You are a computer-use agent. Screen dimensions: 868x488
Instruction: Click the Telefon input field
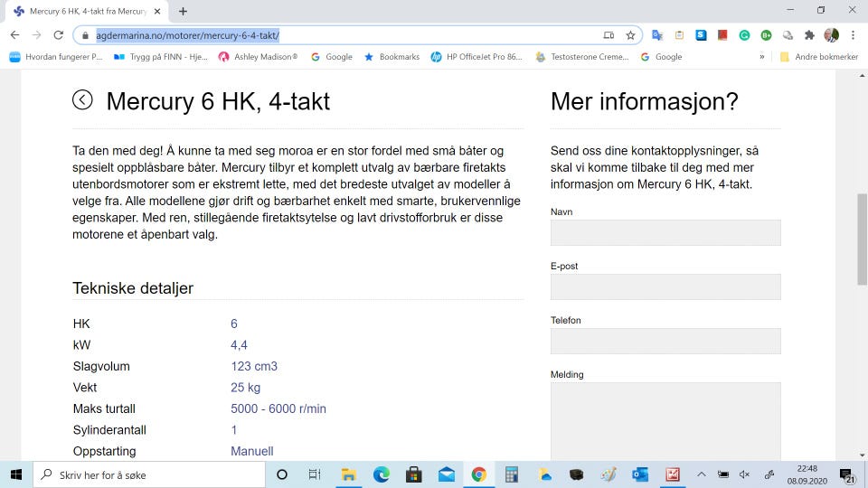(665, 341)
